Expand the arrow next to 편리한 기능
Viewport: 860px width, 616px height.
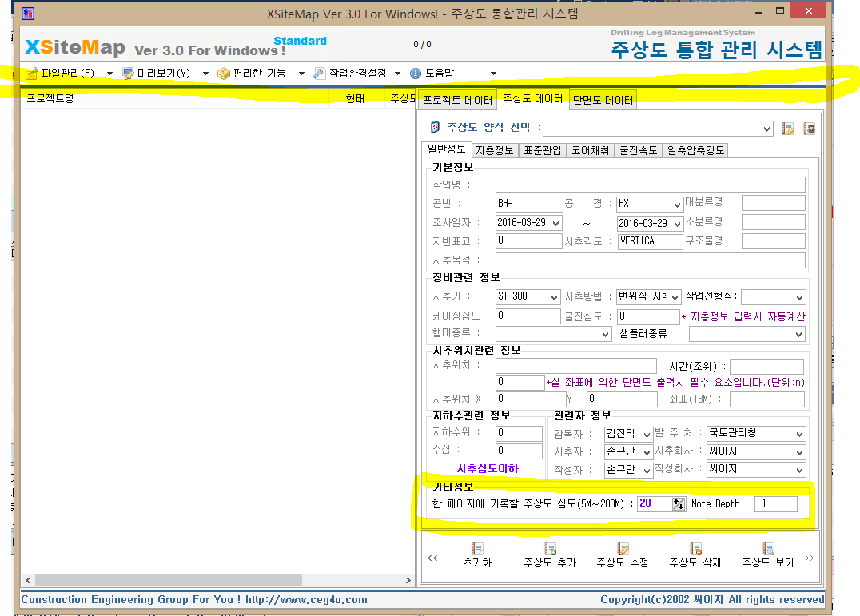tap(301, 74)
